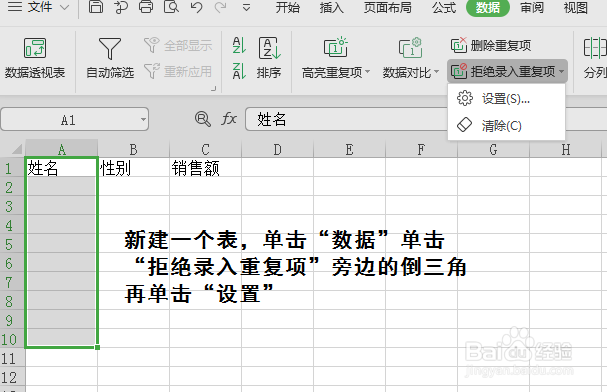607x392 pixels.
Task: Select row 1 header
Action: (x=12, y=168)
